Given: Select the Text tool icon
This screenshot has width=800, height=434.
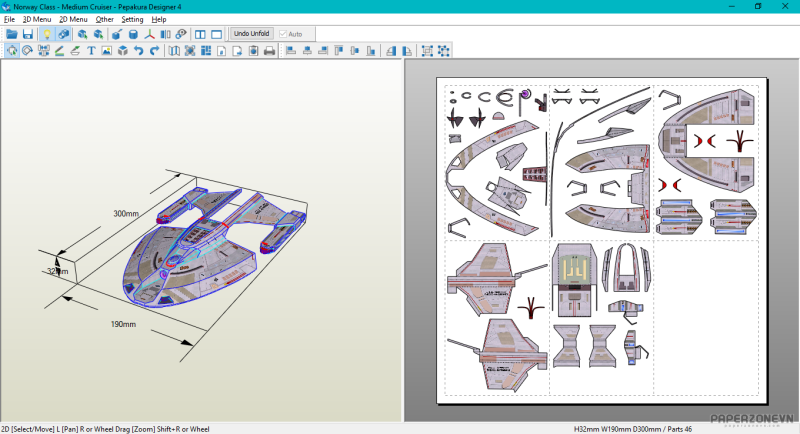Looking at the screenshot, I should pos(91,51).
